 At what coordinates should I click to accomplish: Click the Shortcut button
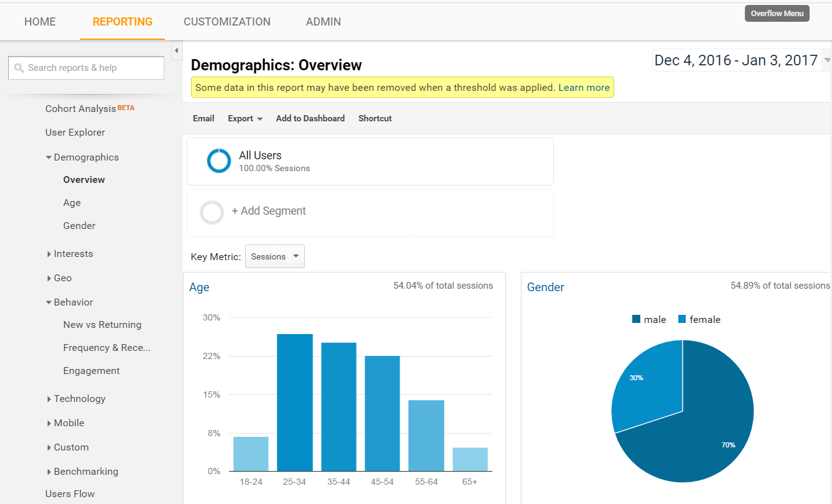coord(375,118)
